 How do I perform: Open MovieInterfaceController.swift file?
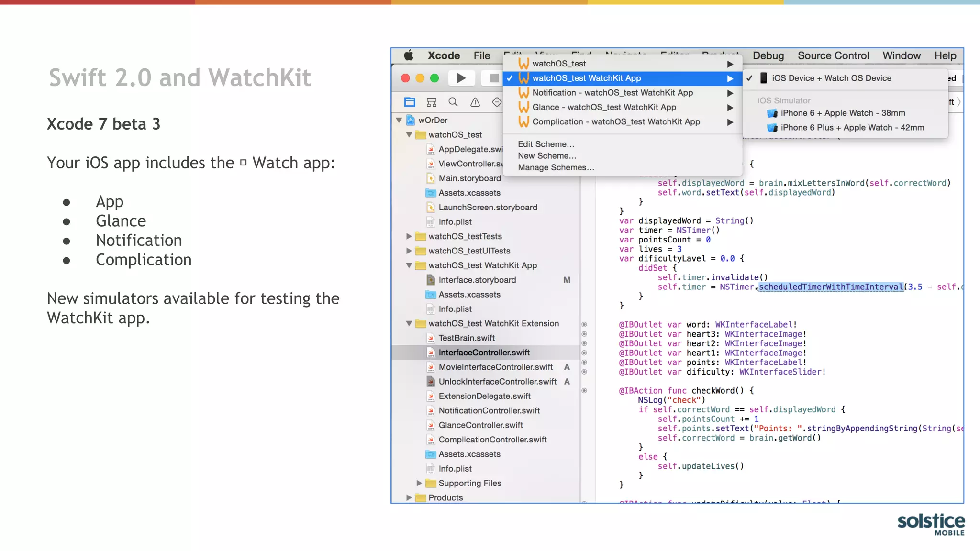pyautogui.click(x=496, y=367)
